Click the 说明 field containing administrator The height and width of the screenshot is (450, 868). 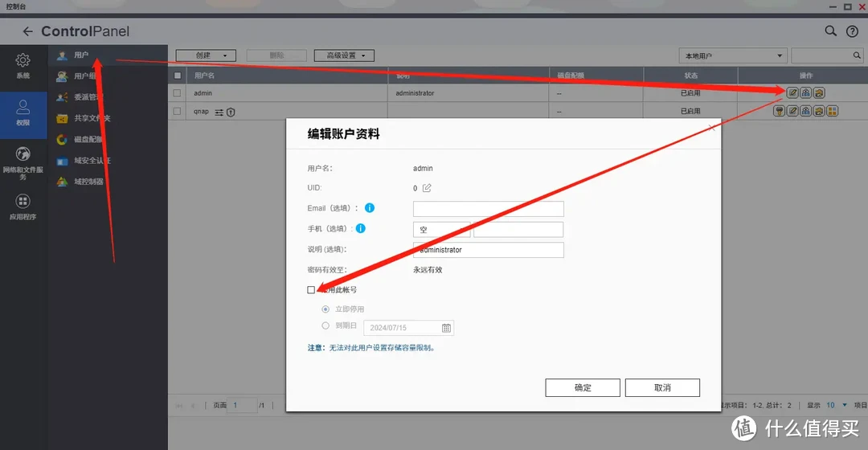point(489,250)
